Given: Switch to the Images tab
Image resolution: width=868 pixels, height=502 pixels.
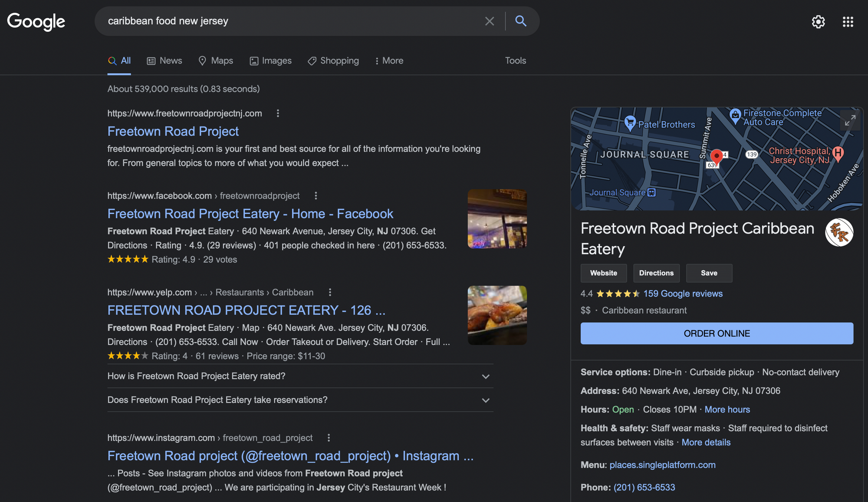Looking at the screenshot, I should point(270,61).
